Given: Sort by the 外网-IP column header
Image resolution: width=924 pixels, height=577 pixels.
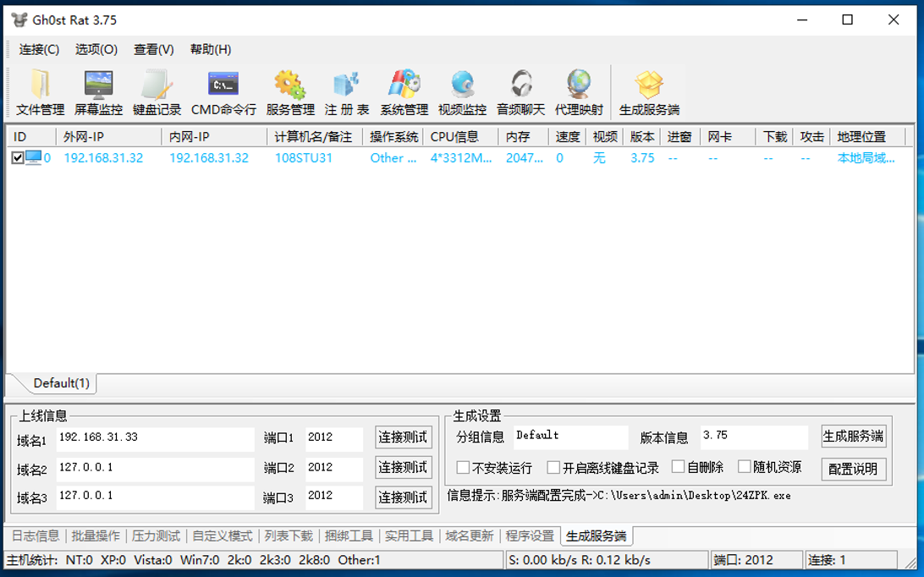Looking at the screenshot, I should pyautogui.click(x=109, y=137).
